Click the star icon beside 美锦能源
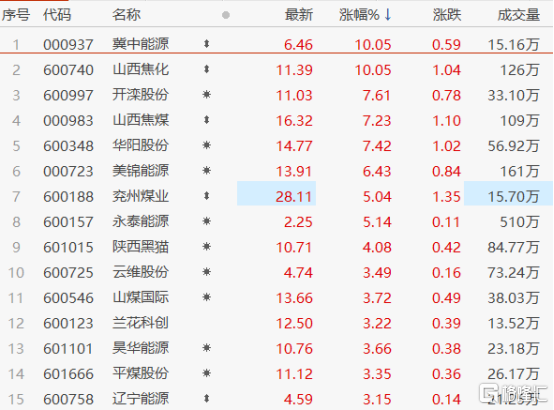This screenshot has height=410, width=554. pyautogui.click(x=207, y=171)
